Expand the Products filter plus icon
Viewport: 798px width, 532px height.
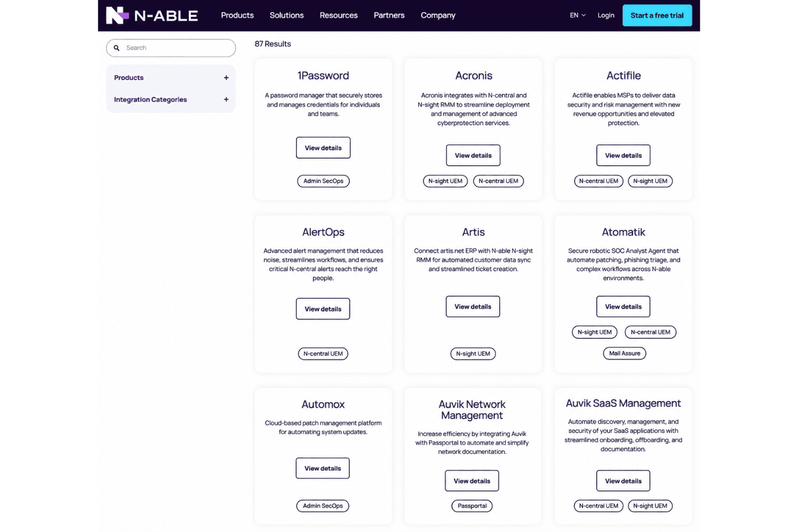[x=226, y=78]
